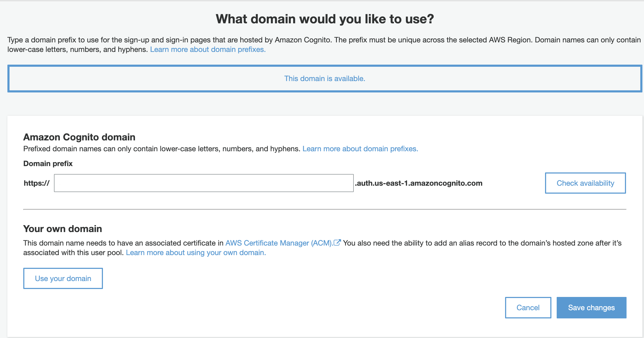Click the What domain would you like heading
This screenshot has height=338, width=644.
click(325, 19)
